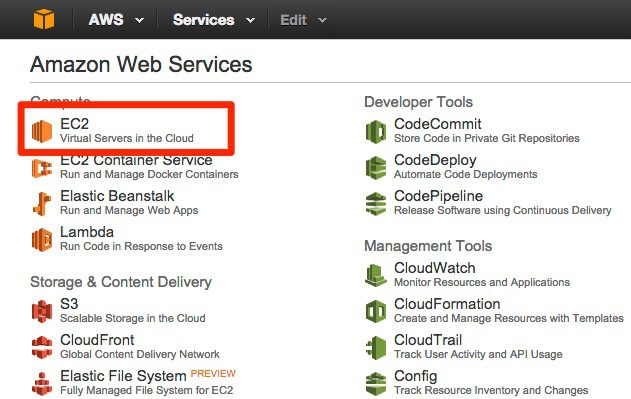The image size is (631, 399).
Task: Navigate to the CloudWatch service
Action: pyautogui.click(x=435, y=268)
